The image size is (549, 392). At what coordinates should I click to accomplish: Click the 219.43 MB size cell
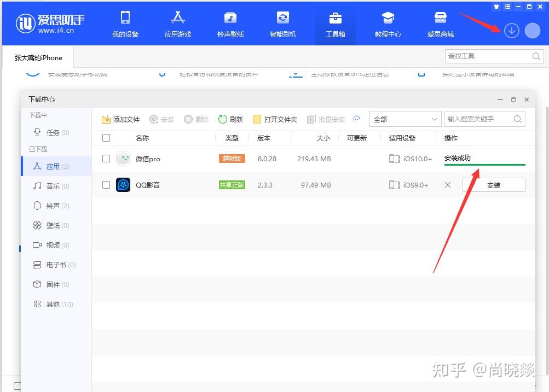pyautogui.click(x=314, y=159)
